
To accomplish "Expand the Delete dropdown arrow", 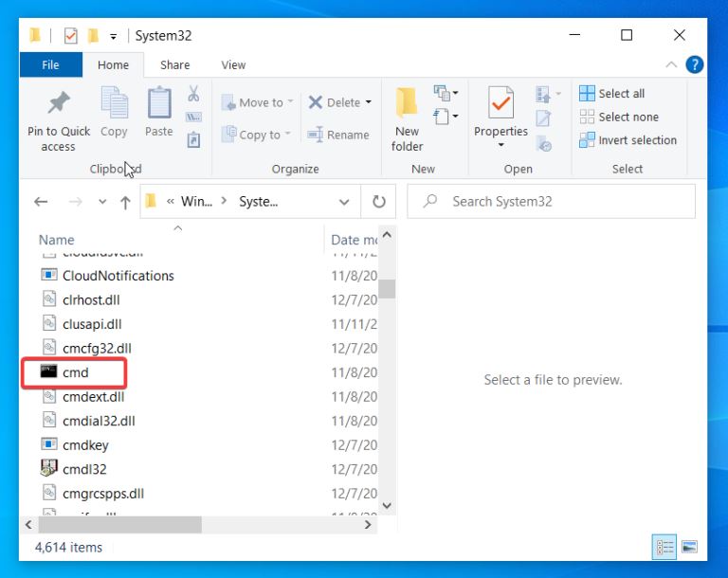I will (368, 102).
